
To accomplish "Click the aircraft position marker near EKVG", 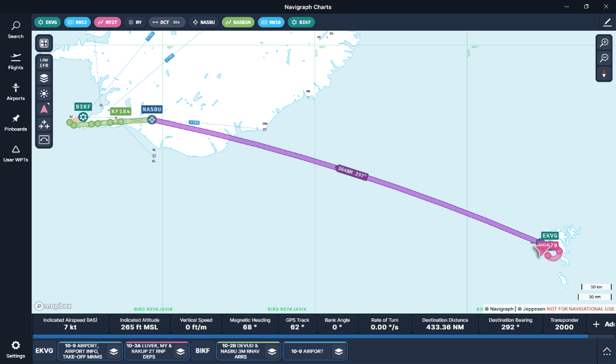I will pyautogui.click(x=543, y=250).
